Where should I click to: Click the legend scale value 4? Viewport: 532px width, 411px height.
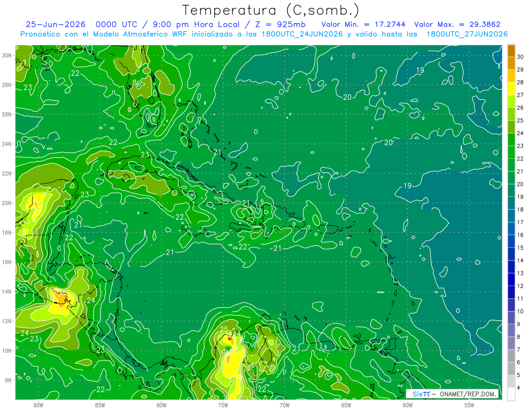click(519, 388)
